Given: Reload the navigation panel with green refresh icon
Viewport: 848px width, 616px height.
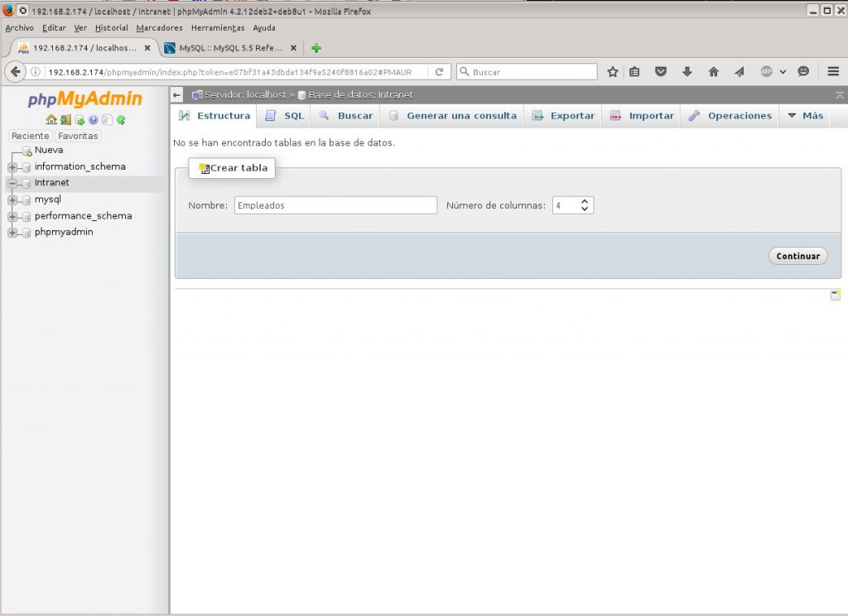Looking at the screenshot, I should click(x=121, y=119).
